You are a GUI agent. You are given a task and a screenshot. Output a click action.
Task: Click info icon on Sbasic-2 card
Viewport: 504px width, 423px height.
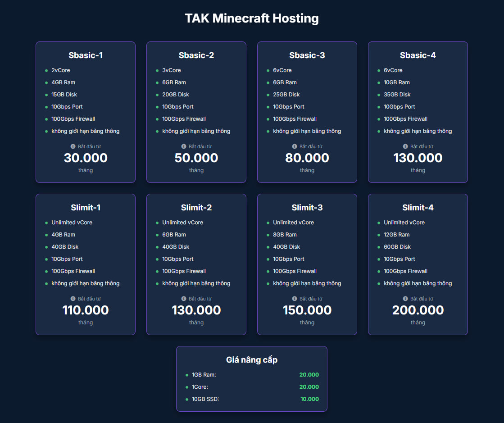184,146
